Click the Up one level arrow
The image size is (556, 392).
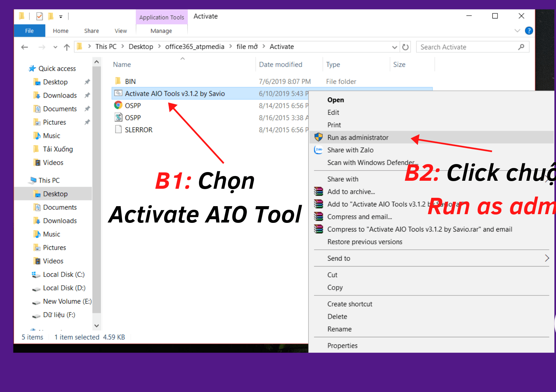[x=67, y=47]
